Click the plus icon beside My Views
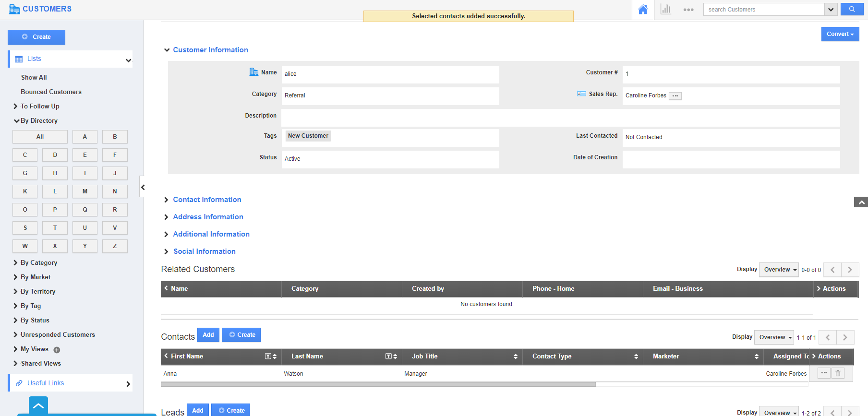This screenshot has width=868, height=416. [57, 350]
